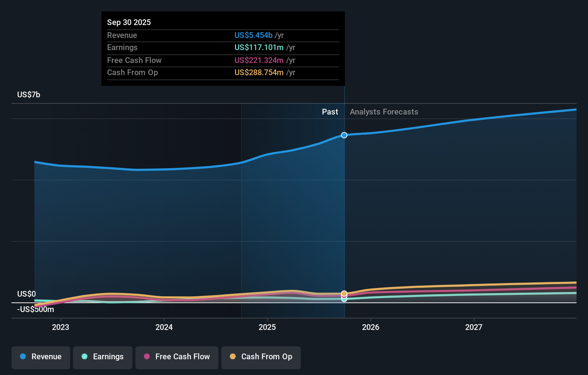This screenshot has width=588, height=375.
Task: Toggle the Free Cash Flow series visibility
Action: 177,357
